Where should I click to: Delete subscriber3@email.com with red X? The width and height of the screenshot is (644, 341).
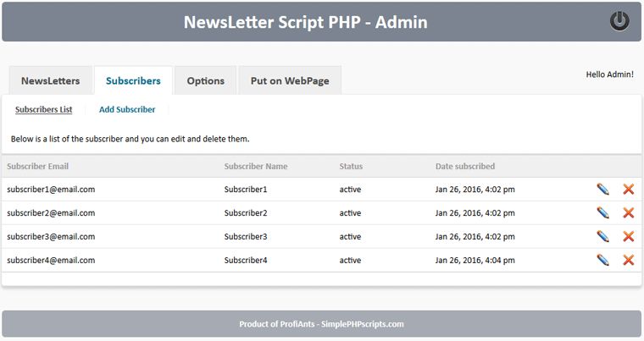pyautogui.click(x=629, y=236)
